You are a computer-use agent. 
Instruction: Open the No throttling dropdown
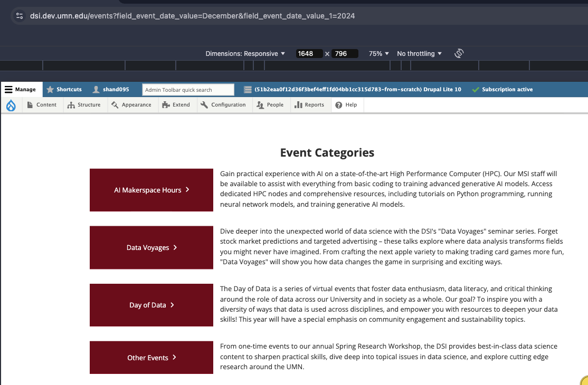point(419,54)
